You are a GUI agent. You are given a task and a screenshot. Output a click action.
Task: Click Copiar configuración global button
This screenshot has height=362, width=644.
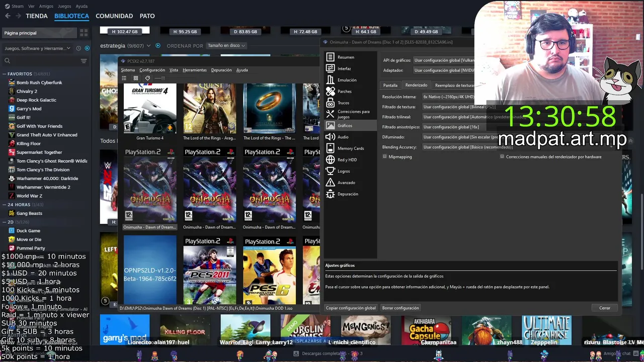point(351,308)
